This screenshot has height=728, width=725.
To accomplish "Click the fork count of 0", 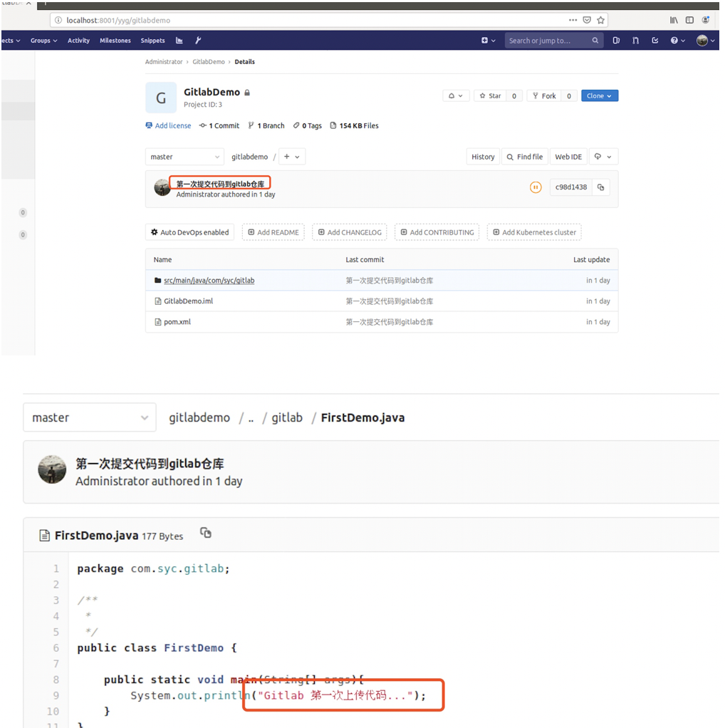I will pyautogui.click(x=568, y=95).
